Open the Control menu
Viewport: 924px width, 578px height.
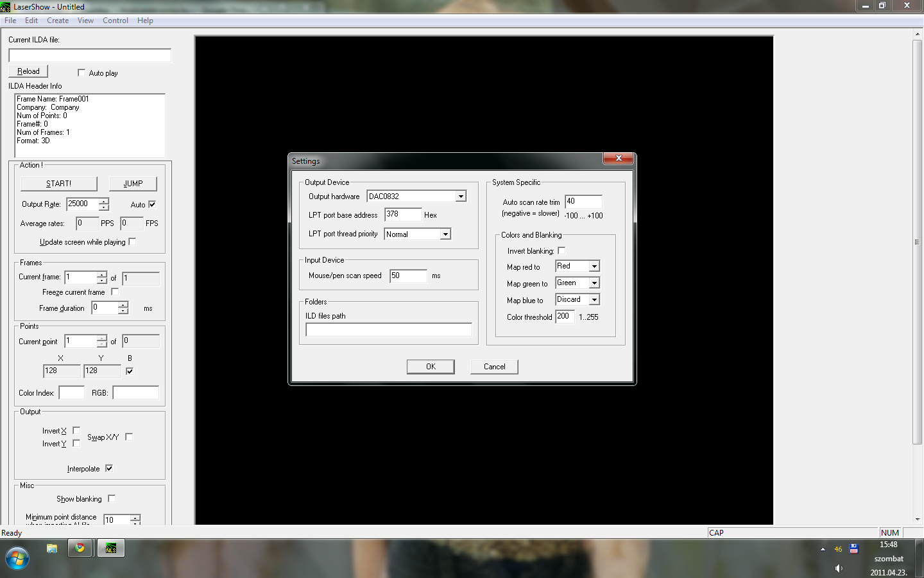coord(116,21)
